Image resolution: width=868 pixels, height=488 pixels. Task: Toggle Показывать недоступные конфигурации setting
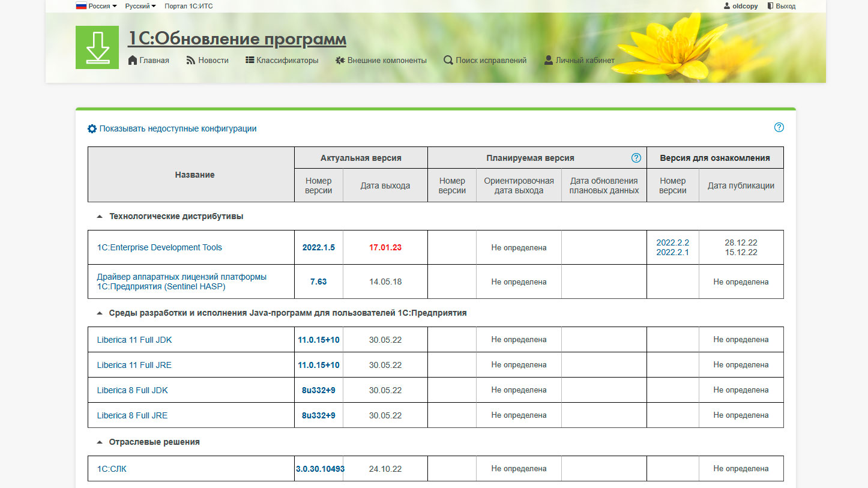pos(172,128)
